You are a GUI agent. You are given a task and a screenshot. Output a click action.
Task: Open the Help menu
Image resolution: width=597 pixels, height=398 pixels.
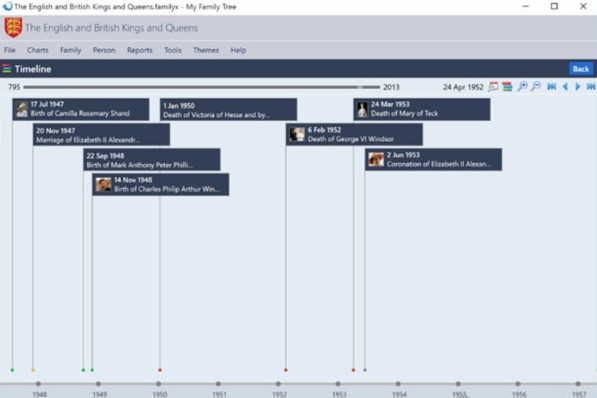(238, 50)
